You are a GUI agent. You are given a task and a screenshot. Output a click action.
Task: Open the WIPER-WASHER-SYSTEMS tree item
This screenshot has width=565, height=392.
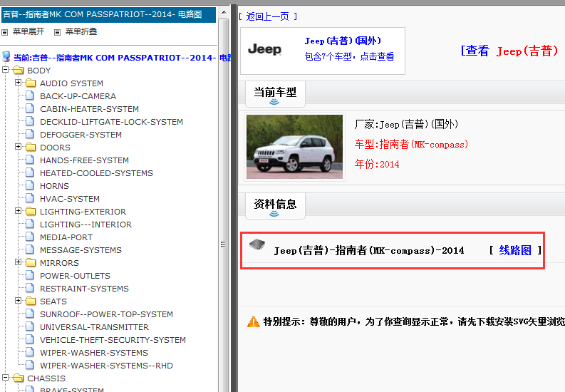(94, 353)
